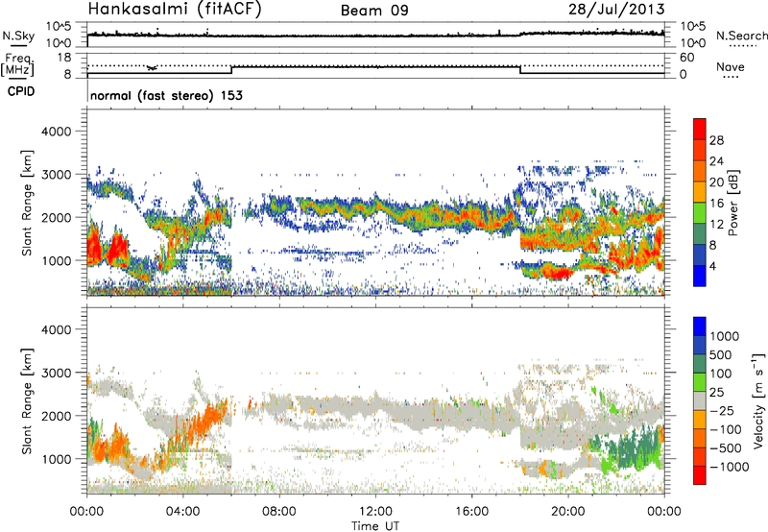Click the 'Velocity [m s-1]' colorbar label
The width and height of the screenshot is (768, 532).
pyautogui.click(x=758, y=400)
